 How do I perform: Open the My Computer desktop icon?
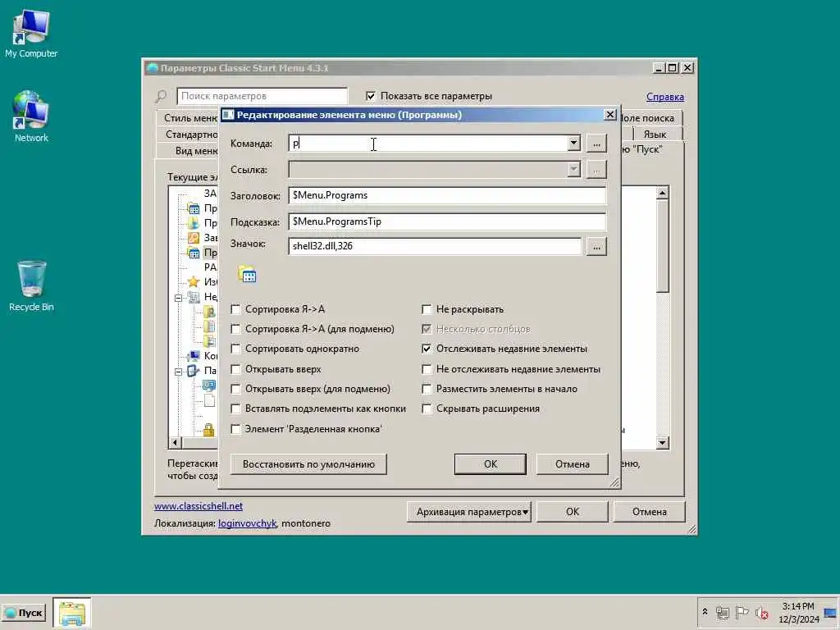pyautogui.click(x=31, y=34)
